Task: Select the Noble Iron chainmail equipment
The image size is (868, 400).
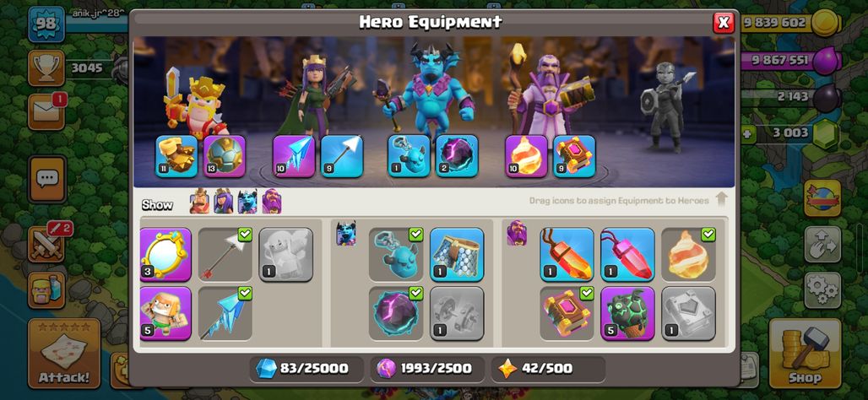Action: coord(457,255)
